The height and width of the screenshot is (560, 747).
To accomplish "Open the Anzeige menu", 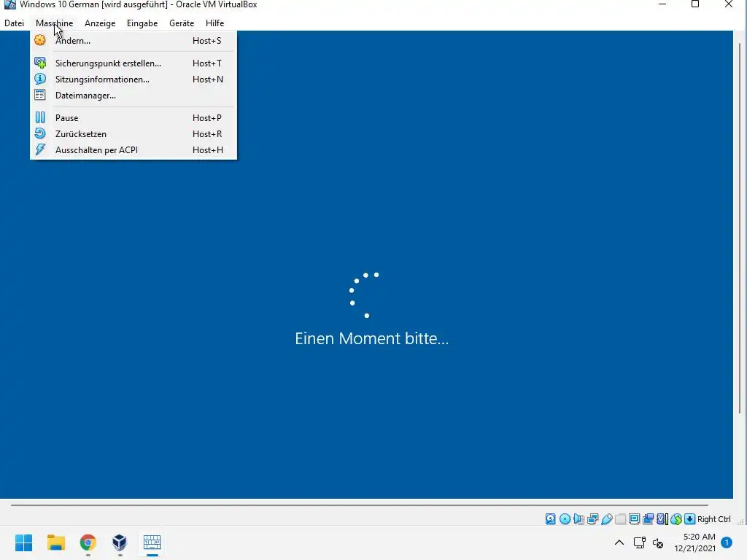I will click(100, 23).
